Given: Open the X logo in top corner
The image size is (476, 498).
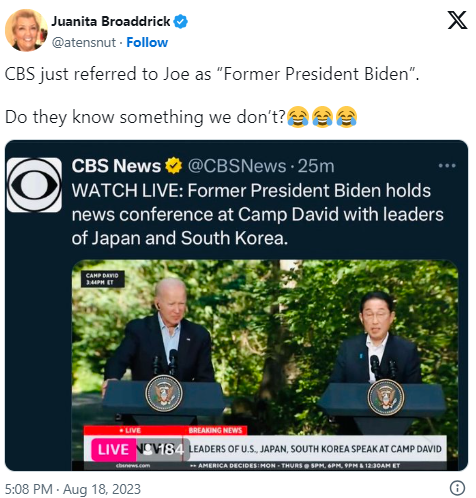Looking at the screenshot, I should coord(457,20).
